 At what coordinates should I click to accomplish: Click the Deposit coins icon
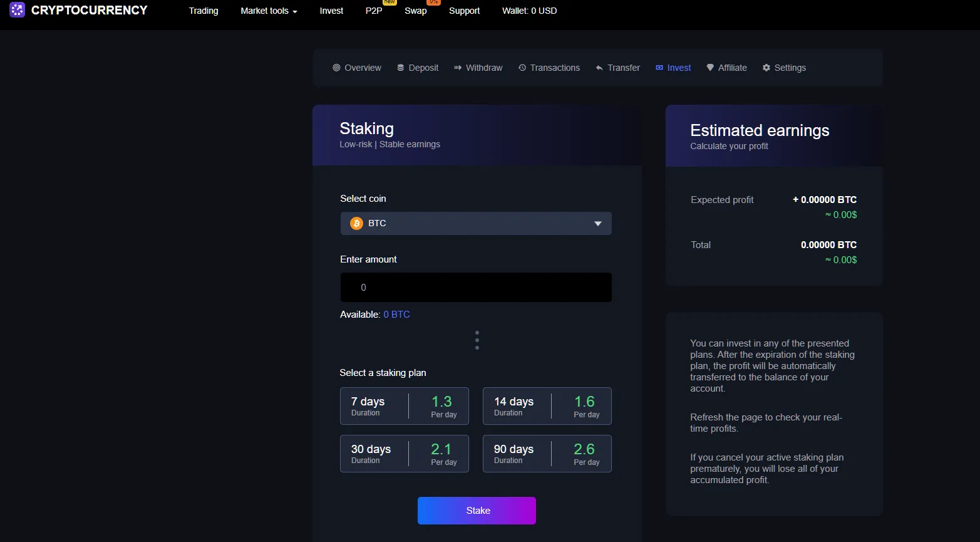coord(401,68)
